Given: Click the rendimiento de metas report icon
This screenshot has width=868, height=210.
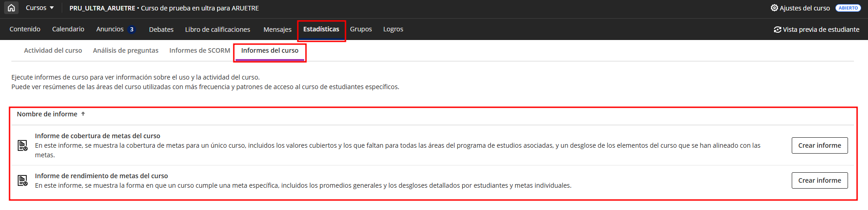Looking at the screenshot, I should click(x=22, y=180).
